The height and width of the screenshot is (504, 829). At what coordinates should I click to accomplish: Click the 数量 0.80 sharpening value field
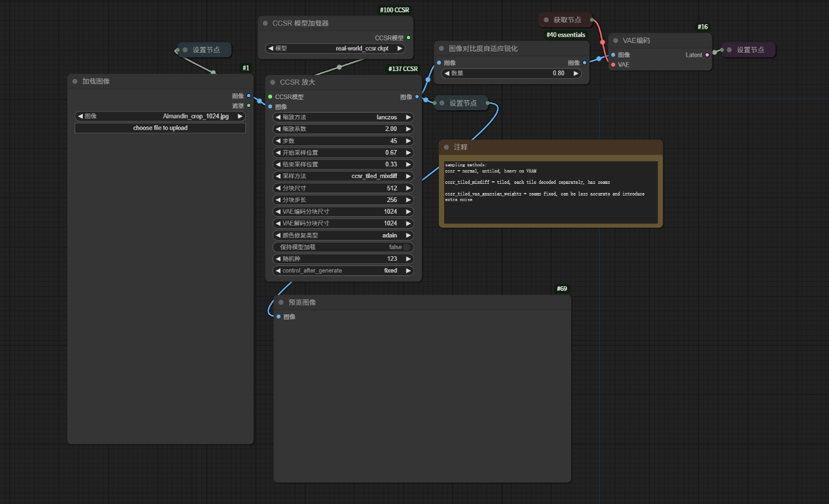512,74
